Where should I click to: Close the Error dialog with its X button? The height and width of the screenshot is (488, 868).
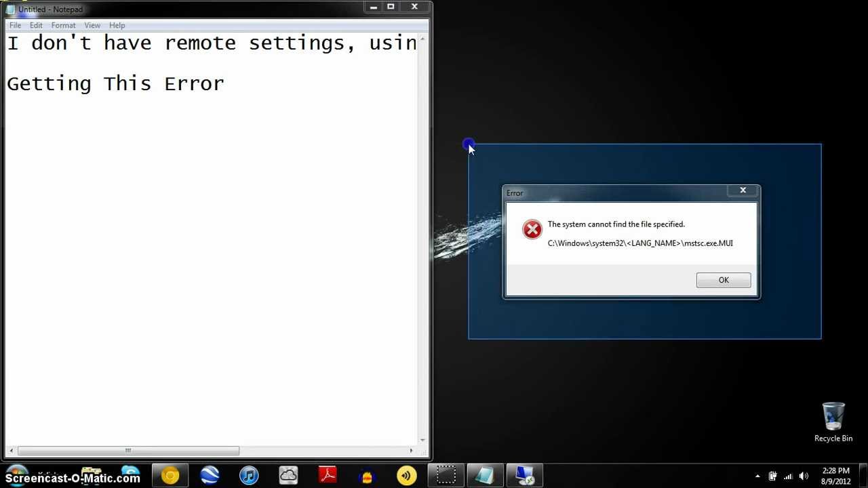743,190
